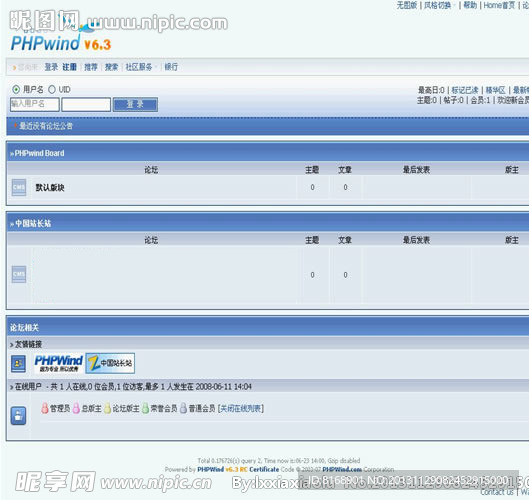Click the 标记已读 link
Image resolution: width=529 pixels, height=500 pixels.
tap(465, 90)
